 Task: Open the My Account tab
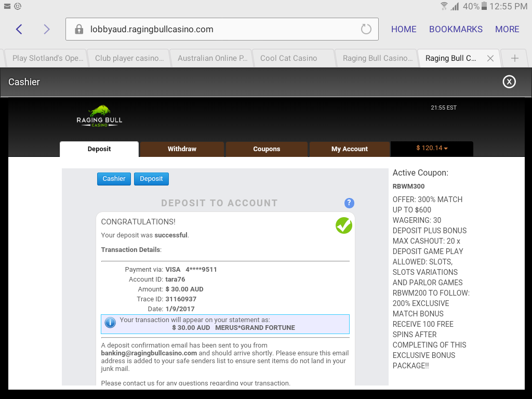(x=350, y=149)
